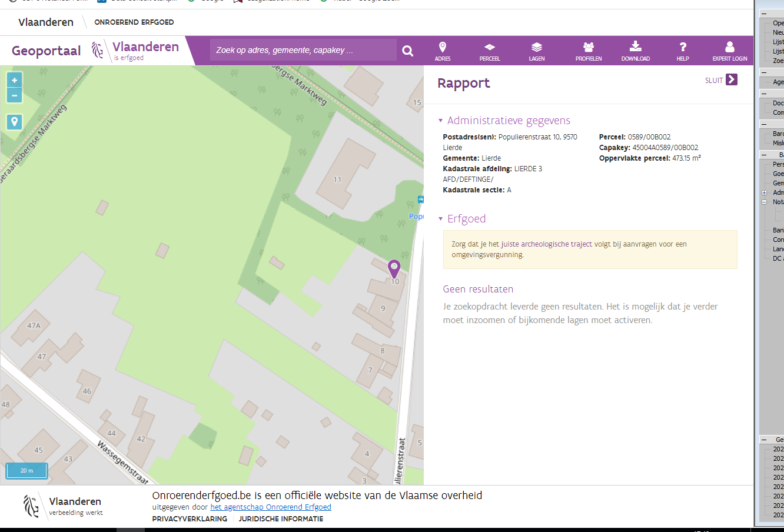This screenshot has height=532, width=784.
Task: Open the PROFIELEN menu
Action: [x=588, y=51]
